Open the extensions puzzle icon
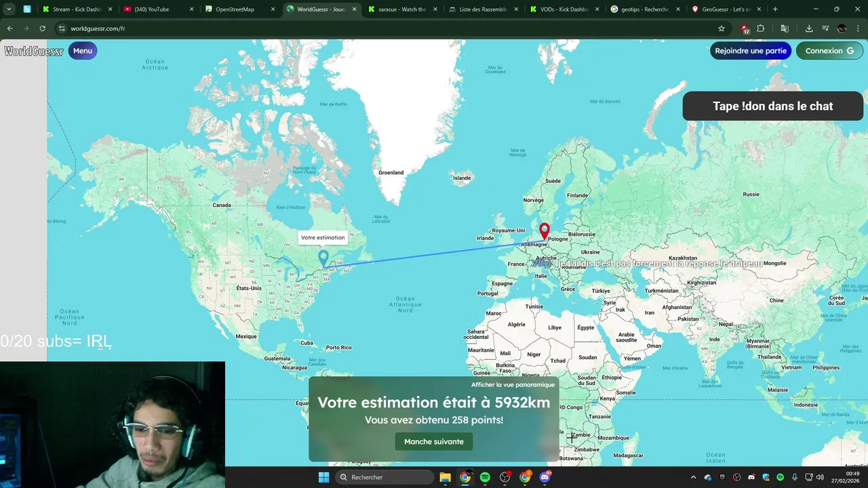The height and width of the screenshot is (488, 868). (760, 28)
